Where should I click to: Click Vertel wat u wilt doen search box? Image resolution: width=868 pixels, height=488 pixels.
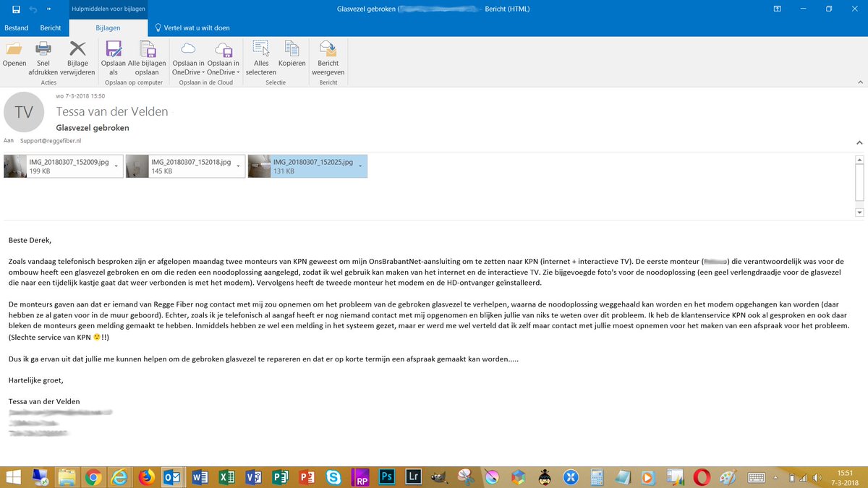tap(192, 28)
